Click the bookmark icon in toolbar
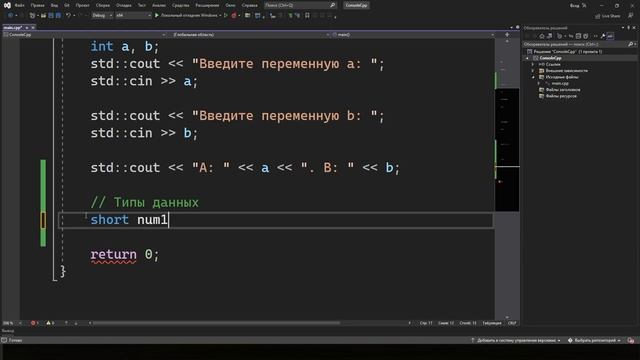Viewport: 640px width, 360px height. click(x=307, y=16)
